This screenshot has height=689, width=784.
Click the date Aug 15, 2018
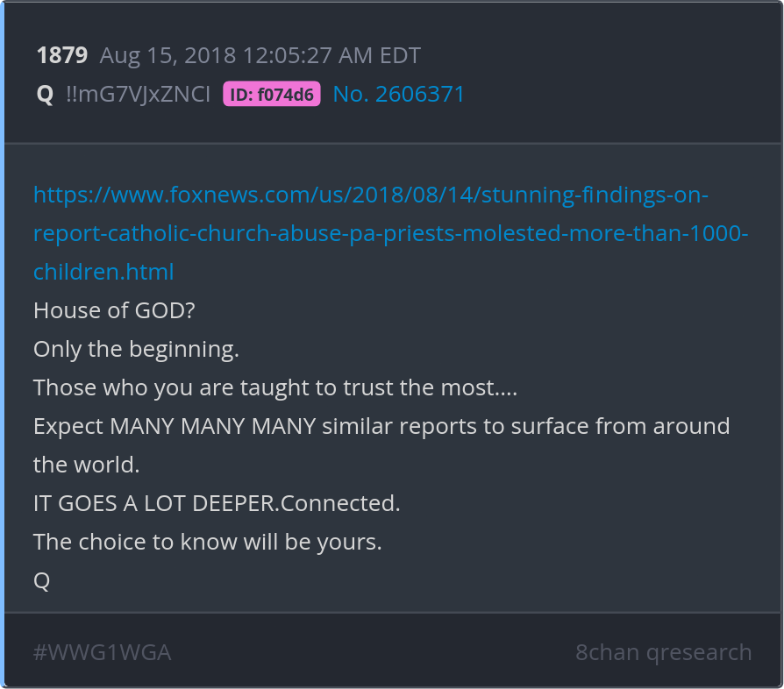pos(167,56)
